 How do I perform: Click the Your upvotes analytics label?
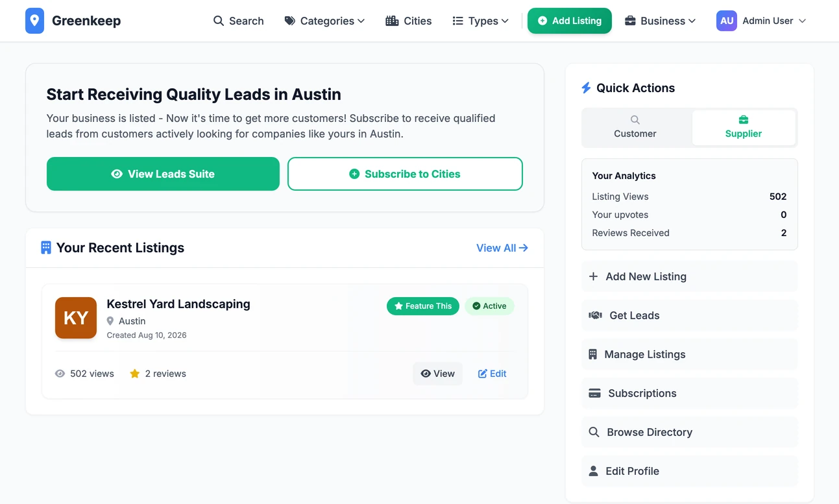(x=620, y=215)
